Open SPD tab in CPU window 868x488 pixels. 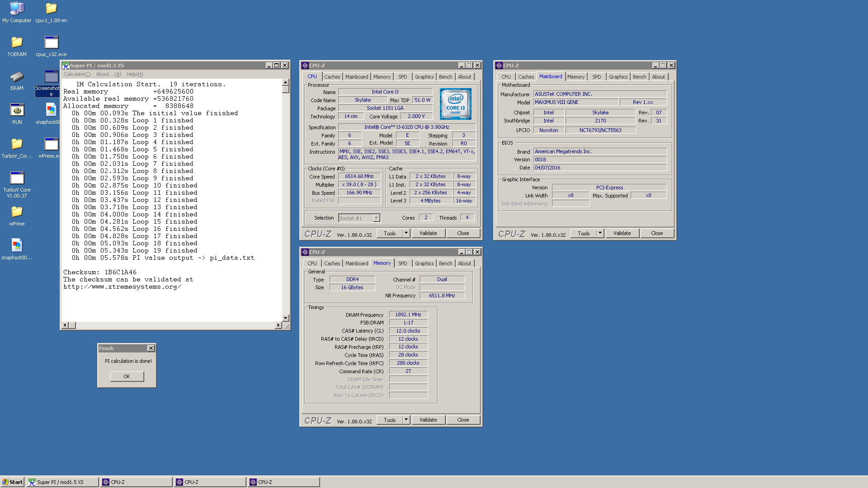[x=402, y=77]
